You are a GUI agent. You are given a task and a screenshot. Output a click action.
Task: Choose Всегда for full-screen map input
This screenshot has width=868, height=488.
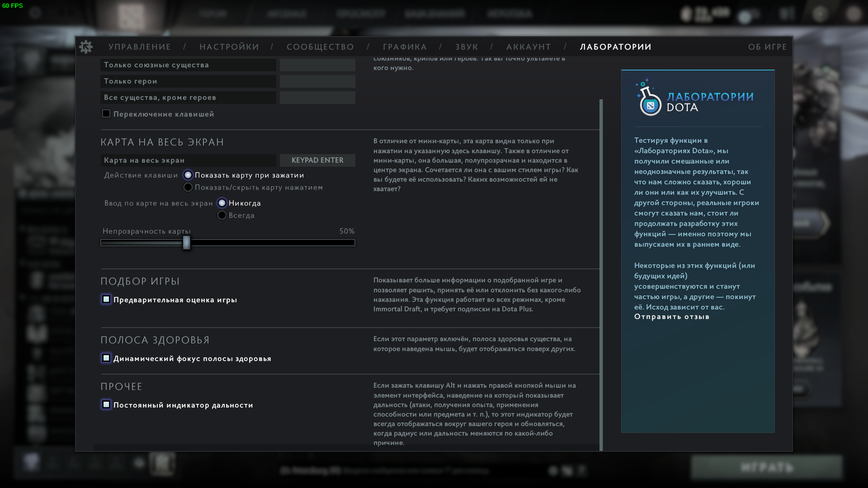pyautogui.click(x=222, y=216)
